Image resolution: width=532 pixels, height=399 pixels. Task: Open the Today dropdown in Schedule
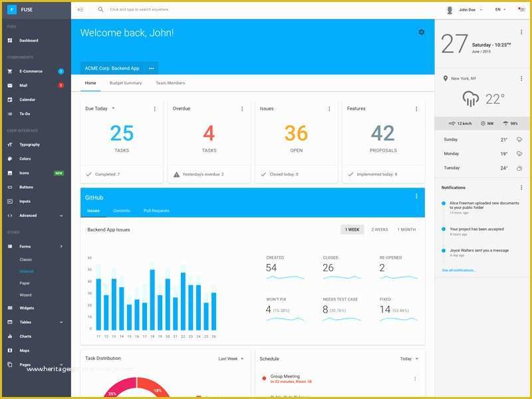[409, 358]
